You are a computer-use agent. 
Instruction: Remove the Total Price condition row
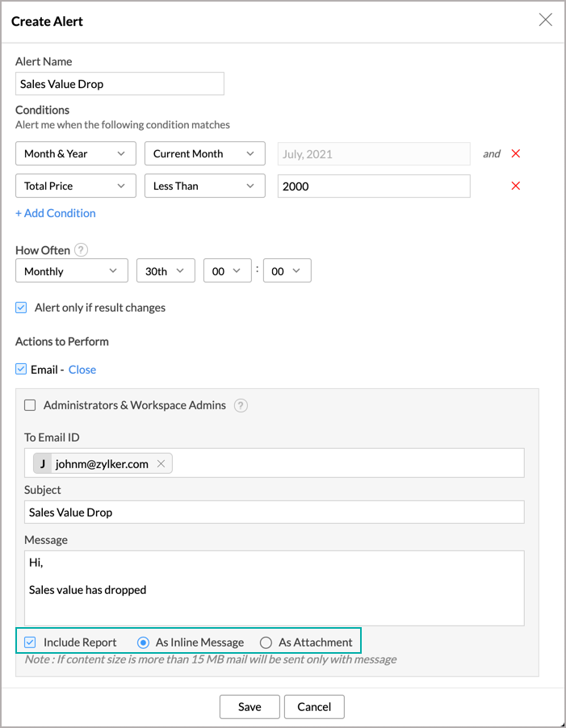(516, 186)
